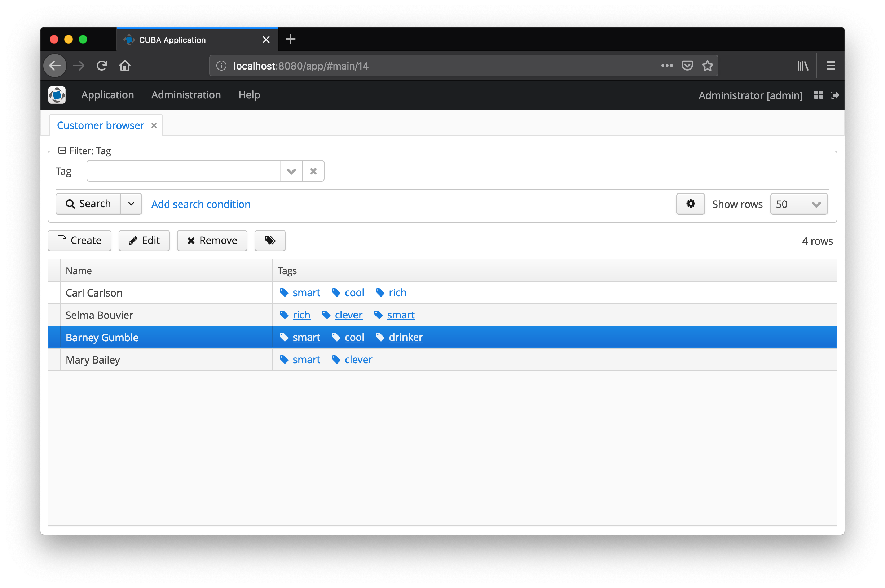Screen dimensions: 885x588
Task: Open the browser hamburger menu
Action: coord(831,66)
